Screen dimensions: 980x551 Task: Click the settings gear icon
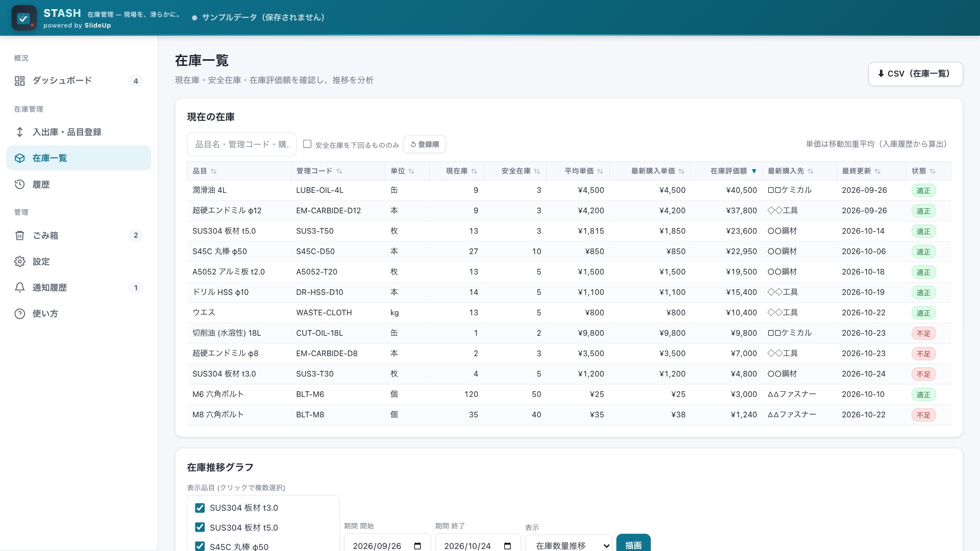(19, 262)
